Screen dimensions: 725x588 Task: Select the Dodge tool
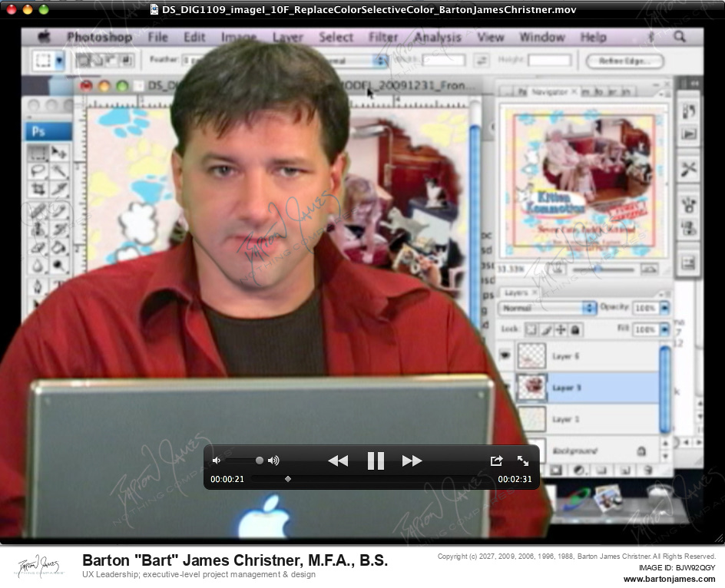coord(58,266)
